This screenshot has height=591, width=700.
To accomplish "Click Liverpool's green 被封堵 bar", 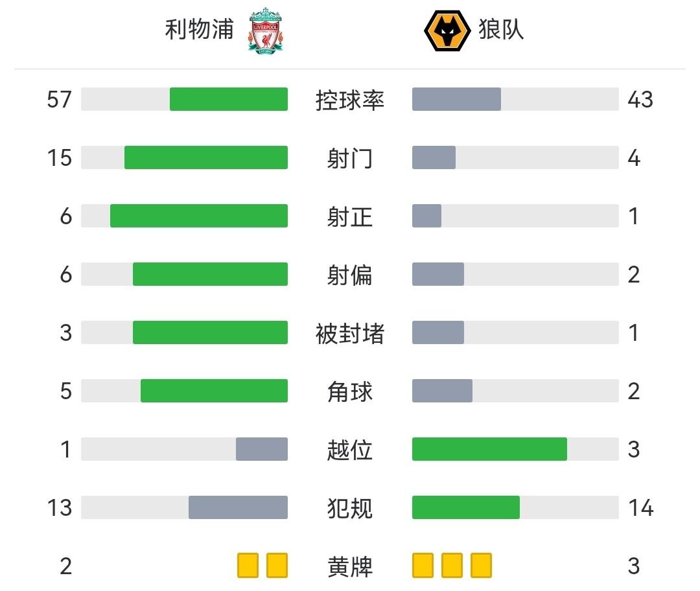I will pyautogui.click(x=210, y=332).
